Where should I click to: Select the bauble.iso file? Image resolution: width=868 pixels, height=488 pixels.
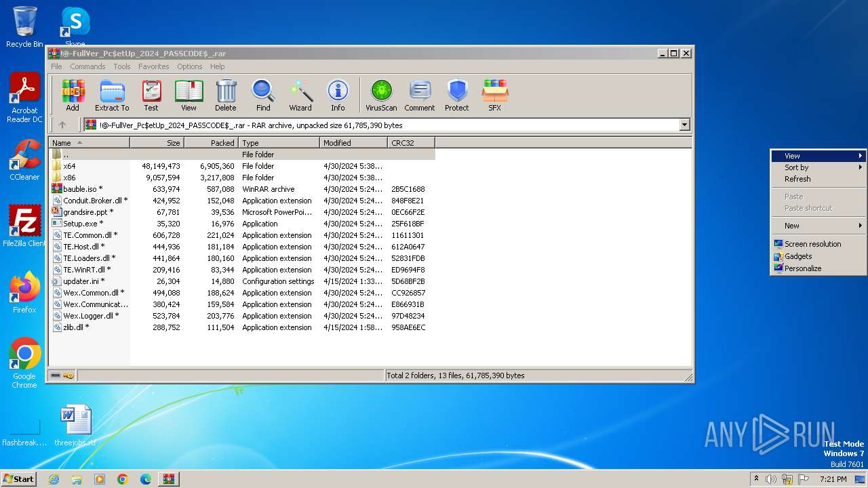coord(242,189)
